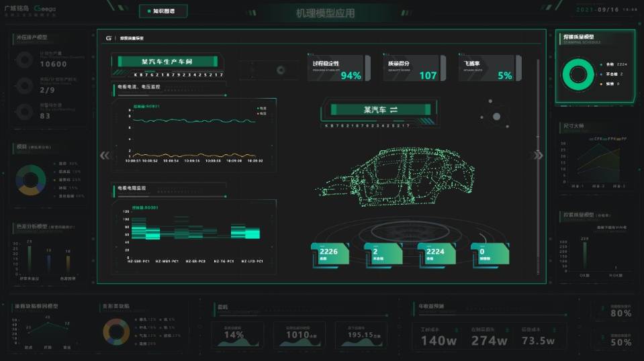Click the 3D point-cloud car body model
Image resolution: width=644 pixels, height=361 pixels.
pos(395,176)
